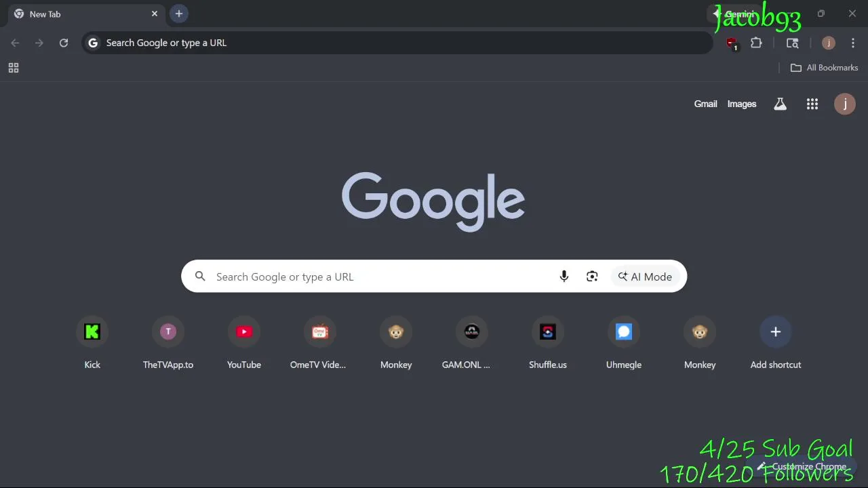Go back to the previous page
Viewport: 868px width, 488px height.
[x=15, y=43]
